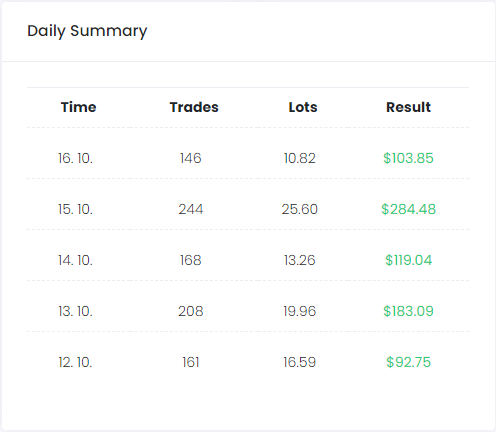Select the 244 trades count cell
Screen dimensions: 496x432
point(191,209)
